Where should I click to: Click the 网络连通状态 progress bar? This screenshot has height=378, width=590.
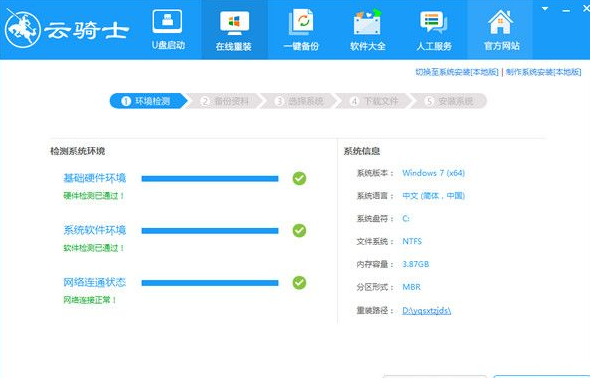coord(210,283)
